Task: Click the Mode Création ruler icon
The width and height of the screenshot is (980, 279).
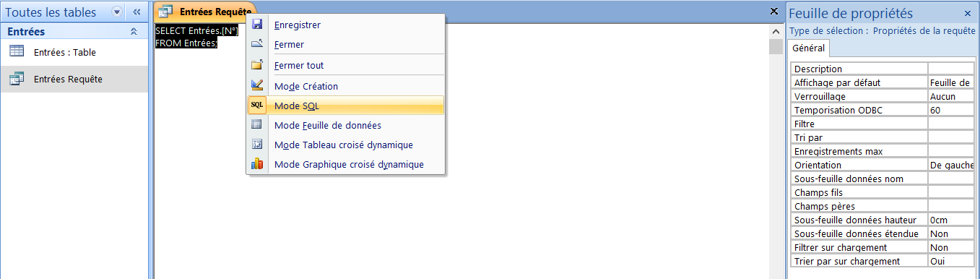Action: click(257, 85)
